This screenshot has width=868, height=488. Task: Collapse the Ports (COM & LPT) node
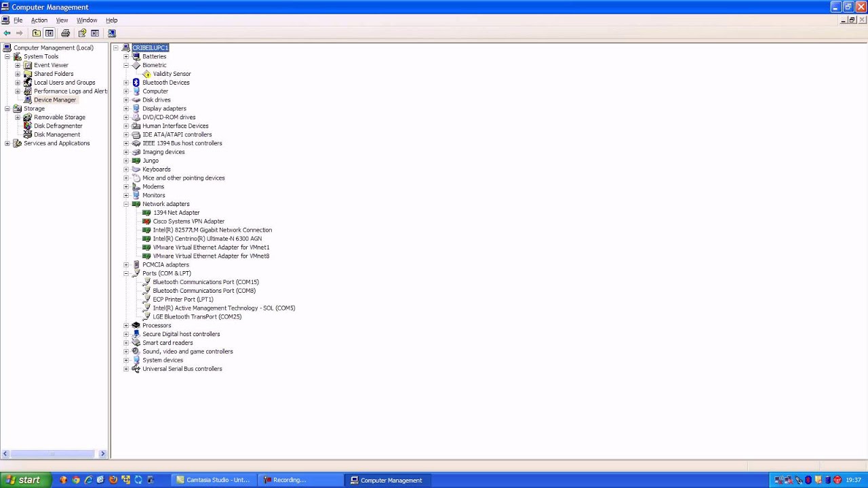126,274
